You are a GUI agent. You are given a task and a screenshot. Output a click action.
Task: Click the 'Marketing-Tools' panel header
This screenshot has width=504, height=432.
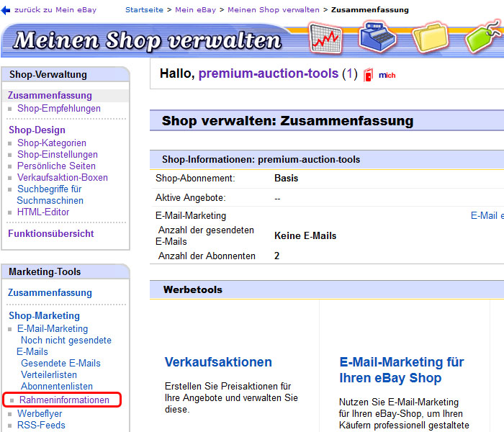[66, 272]
